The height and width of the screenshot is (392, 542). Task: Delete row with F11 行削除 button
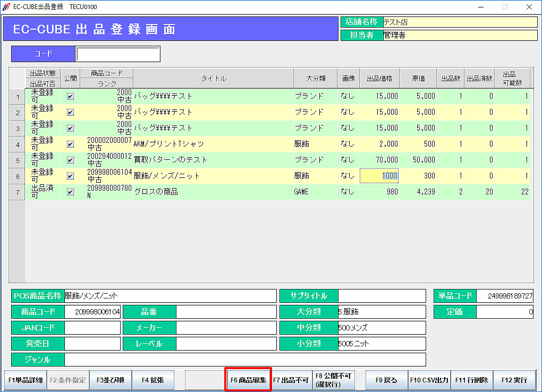tap(472, 380)
